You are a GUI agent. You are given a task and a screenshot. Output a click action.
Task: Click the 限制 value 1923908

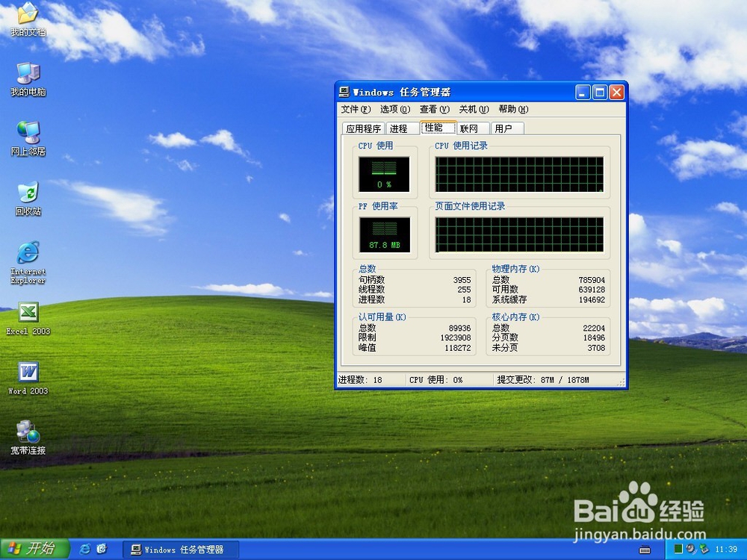click(456, 337)
